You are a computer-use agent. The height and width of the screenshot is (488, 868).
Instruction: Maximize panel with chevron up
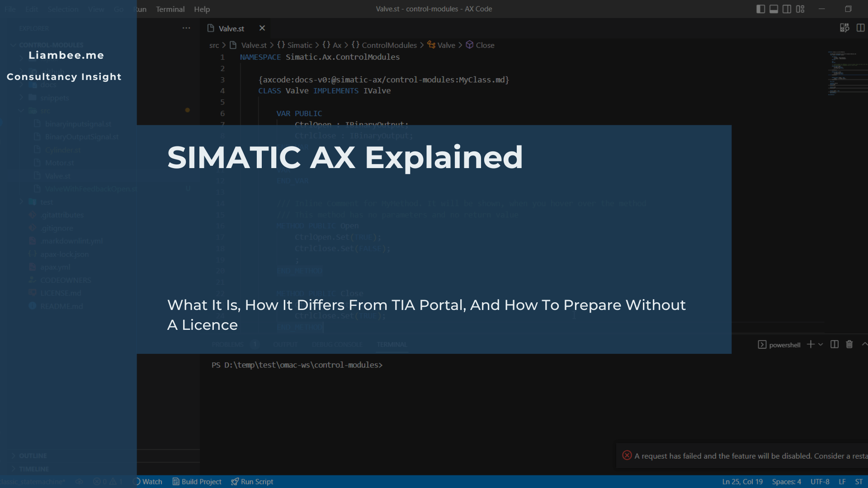[x=864, y=344]
